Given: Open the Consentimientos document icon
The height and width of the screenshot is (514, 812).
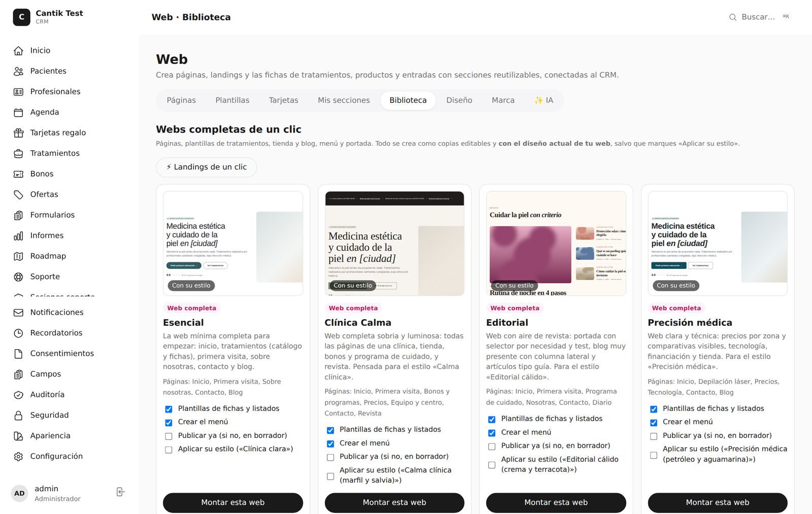Looking at the screenshot, I should coord(18,354).
